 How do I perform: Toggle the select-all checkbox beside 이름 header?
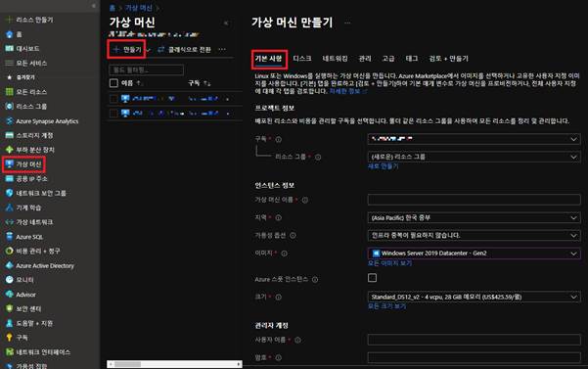pos(113,83)
